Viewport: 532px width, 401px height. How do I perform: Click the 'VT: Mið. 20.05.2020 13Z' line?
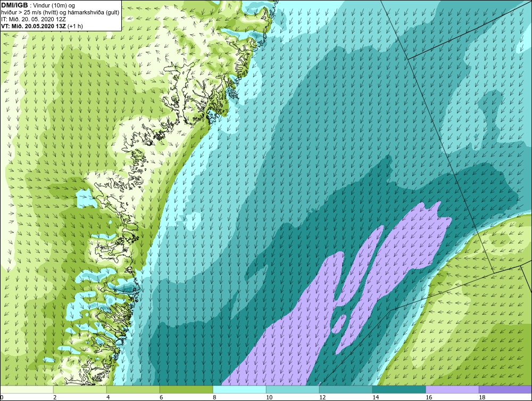click(34, 26)
